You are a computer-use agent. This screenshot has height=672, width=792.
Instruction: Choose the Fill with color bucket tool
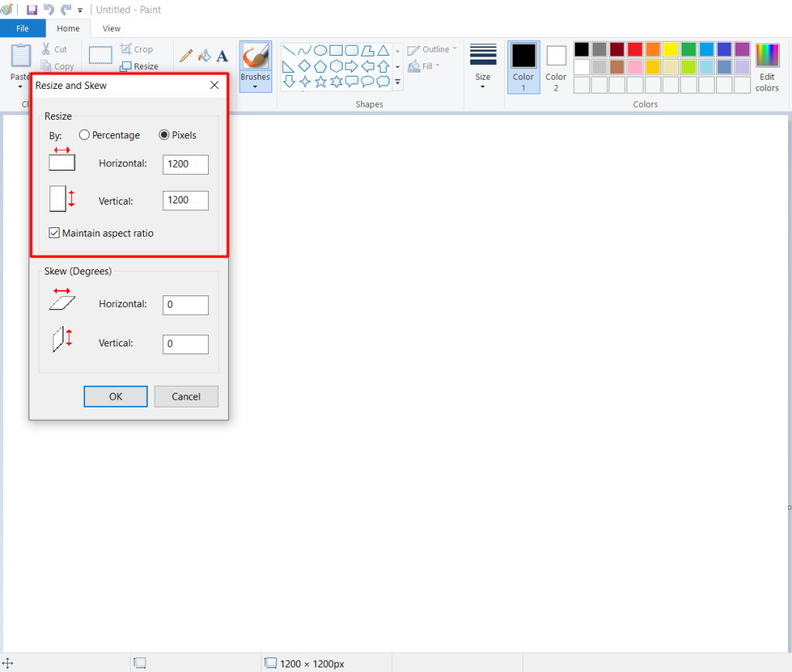pyautogui.click(x=204, y=56)
